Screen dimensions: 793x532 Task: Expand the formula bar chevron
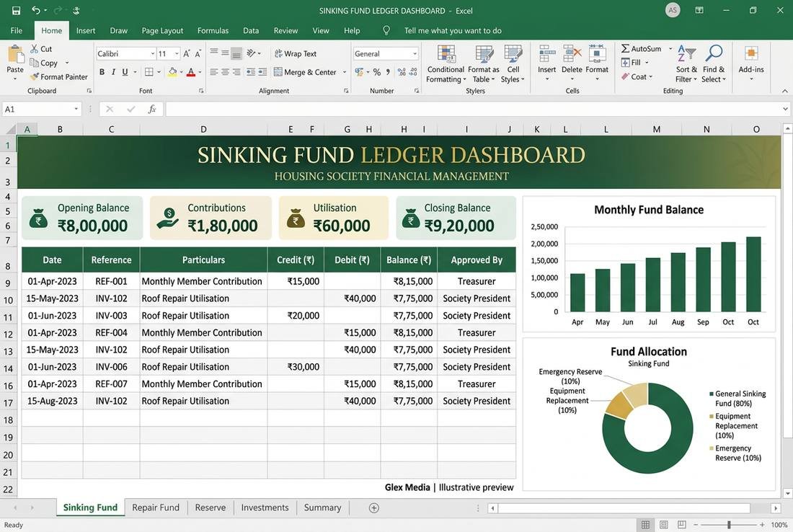pyautogui.click(x=785, y=109)
